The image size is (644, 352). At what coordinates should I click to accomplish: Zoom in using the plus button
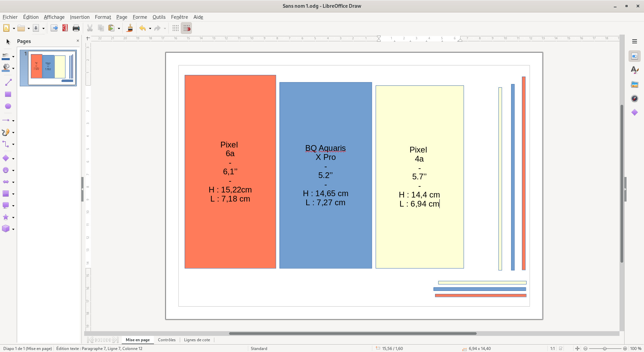[625, 349]
